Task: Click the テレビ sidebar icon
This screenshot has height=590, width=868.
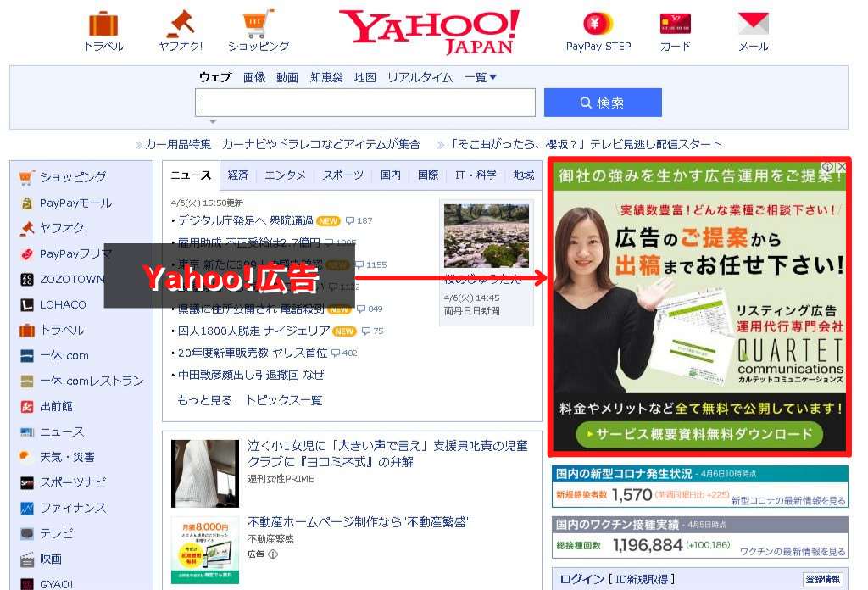Action: coord(26,533)
